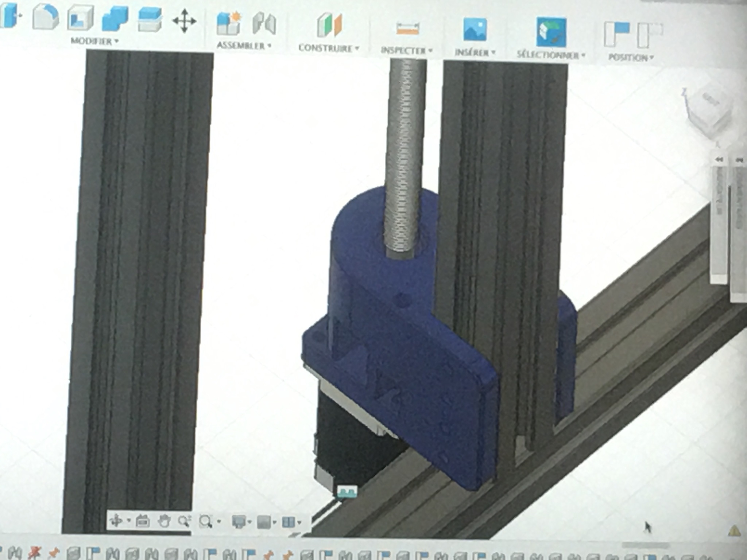Viewport: 747px width, 560px height.
Task: Click the Capture Position flag icon
Action: [617, 34]
